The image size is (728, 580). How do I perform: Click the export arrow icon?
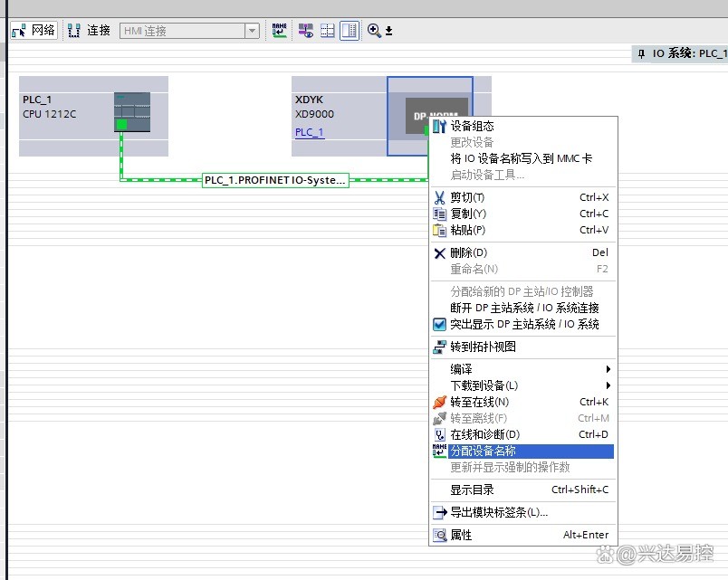pyautogui.click(x=440, y=513)
